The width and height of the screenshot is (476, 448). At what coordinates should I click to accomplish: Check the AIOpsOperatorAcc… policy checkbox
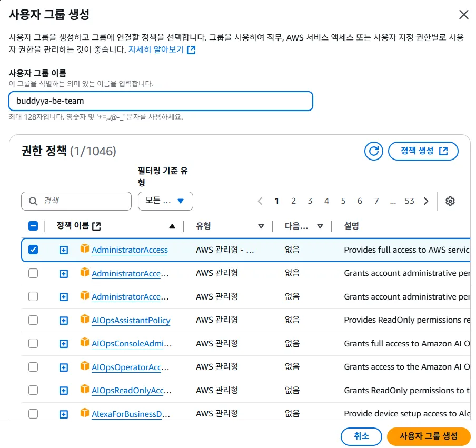[x=33, y=366]
